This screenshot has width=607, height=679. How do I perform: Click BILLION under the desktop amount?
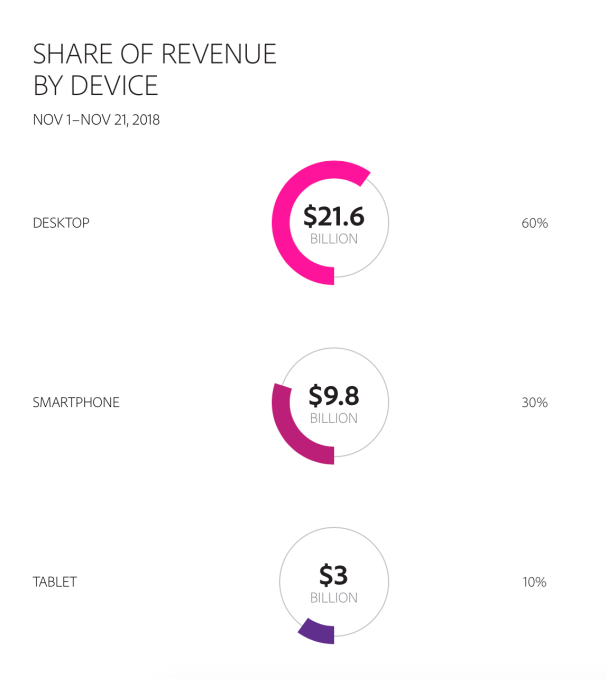[x=334, y=239]
